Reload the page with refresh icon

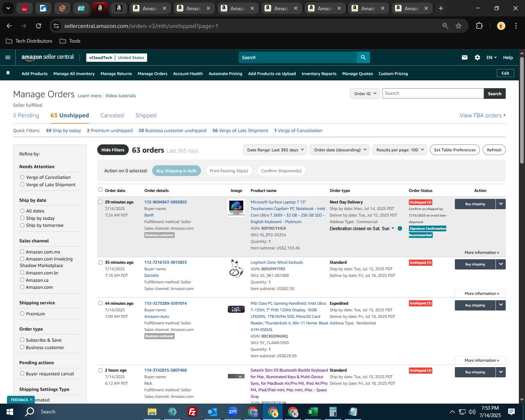[x=39, y=26]
